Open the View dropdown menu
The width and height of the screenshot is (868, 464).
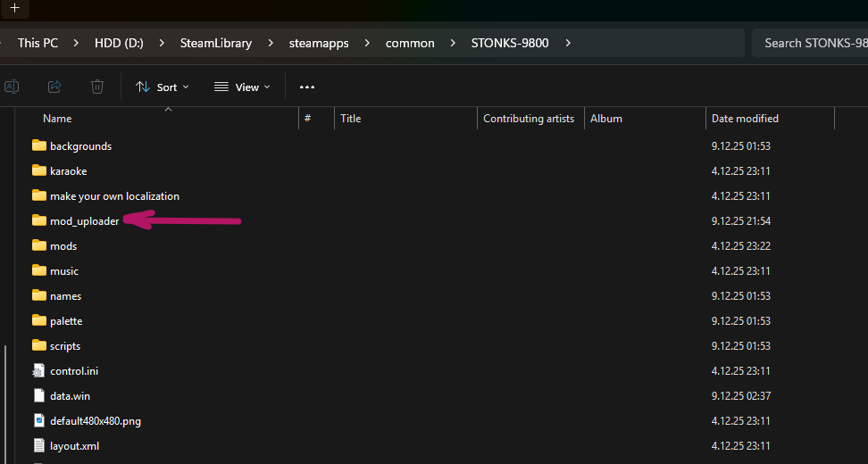242,87
